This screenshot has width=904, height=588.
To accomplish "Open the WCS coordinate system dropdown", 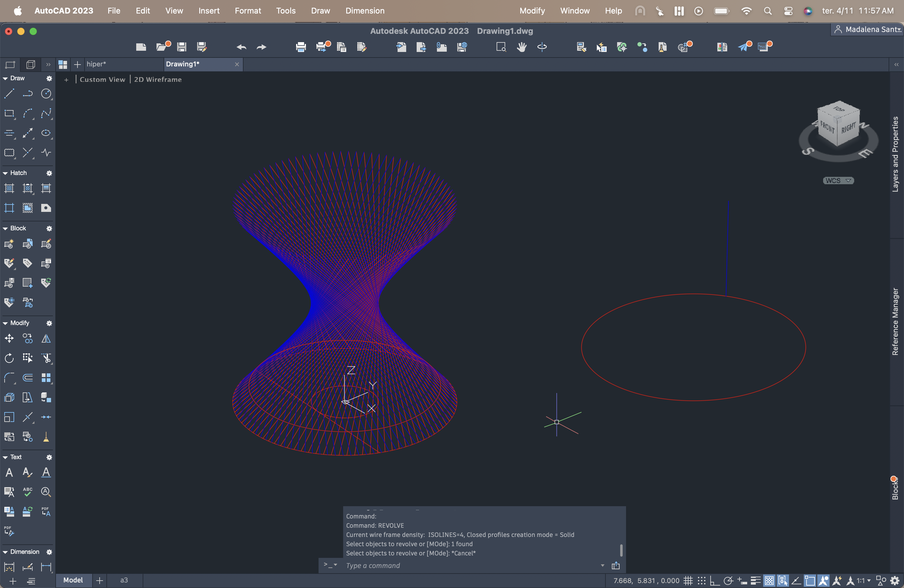I will 838,181.
